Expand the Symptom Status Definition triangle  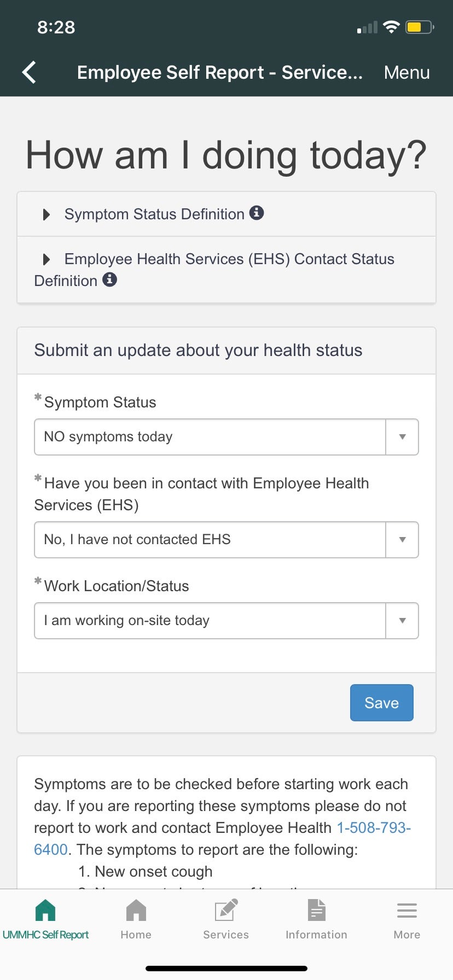47,214
